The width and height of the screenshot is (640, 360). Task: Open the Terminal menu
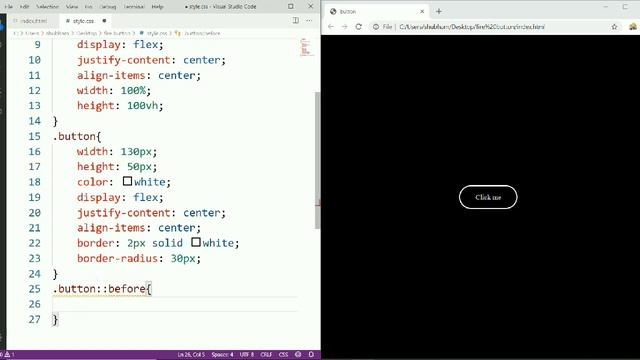tap(134, 7)
